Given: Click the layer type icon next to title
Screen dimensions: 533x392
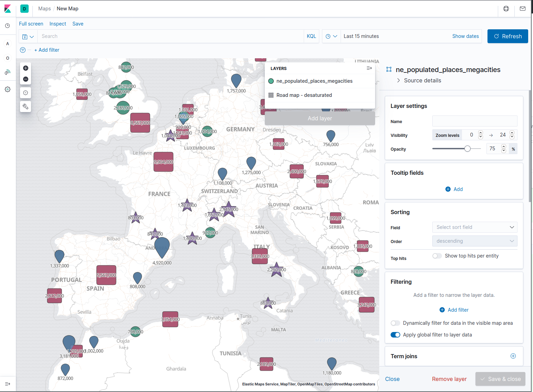Looking at the screenshot, I should pos(389,70).
